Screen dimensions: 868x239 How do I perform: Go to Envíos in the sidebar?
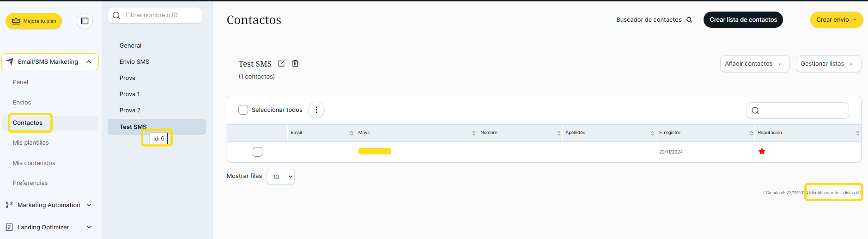coord(22,102)
